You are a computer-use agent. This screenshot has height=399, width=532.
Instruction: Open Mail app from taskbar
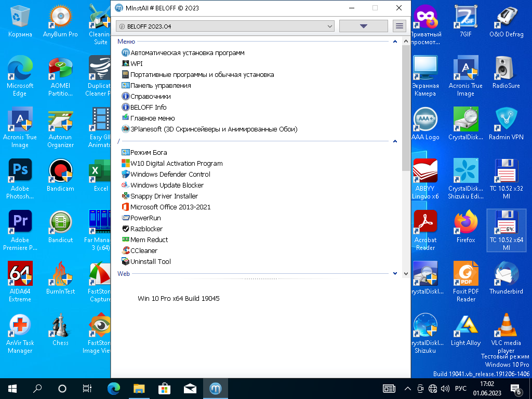190,389
